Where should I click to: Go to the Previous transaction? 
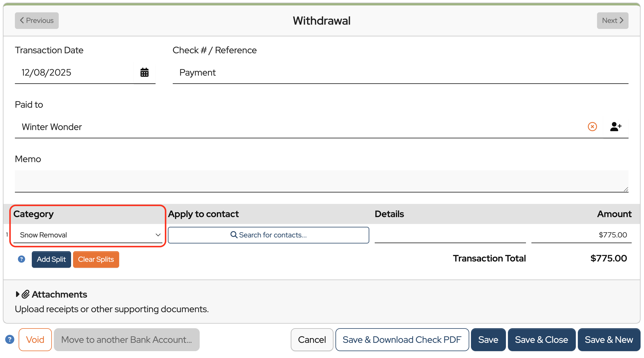(37, 21)
